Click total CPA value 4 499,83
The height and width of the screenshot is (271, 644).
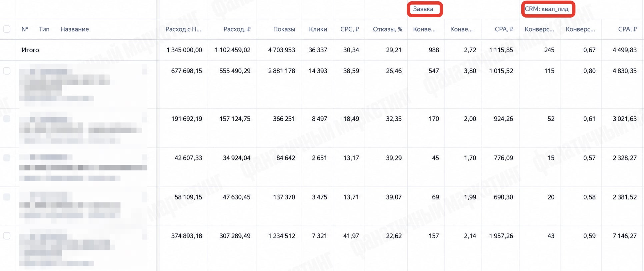pos(625,50)
